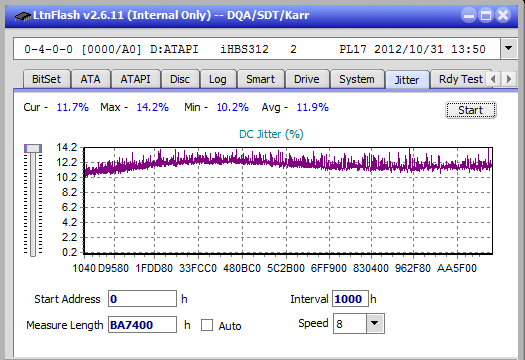Switch to the ATAPI tab
525x360 pixels.
[135, 79]
